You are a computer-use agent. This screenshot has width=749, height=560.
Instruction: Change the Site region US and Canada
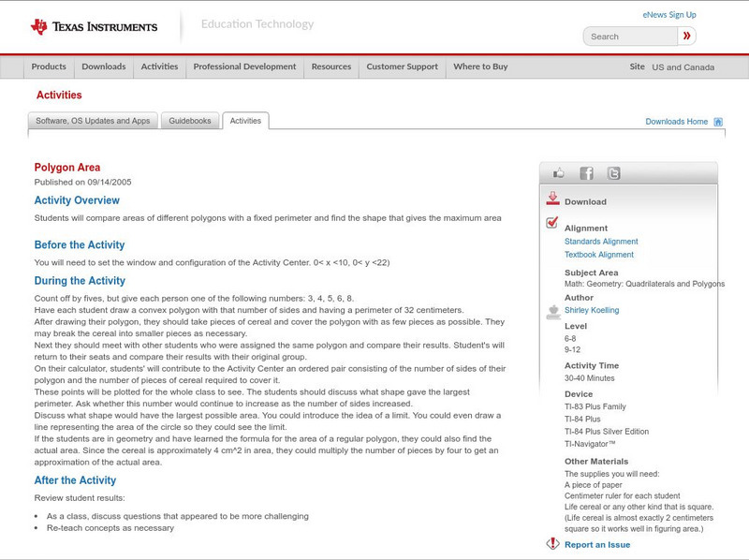[683, 67]
